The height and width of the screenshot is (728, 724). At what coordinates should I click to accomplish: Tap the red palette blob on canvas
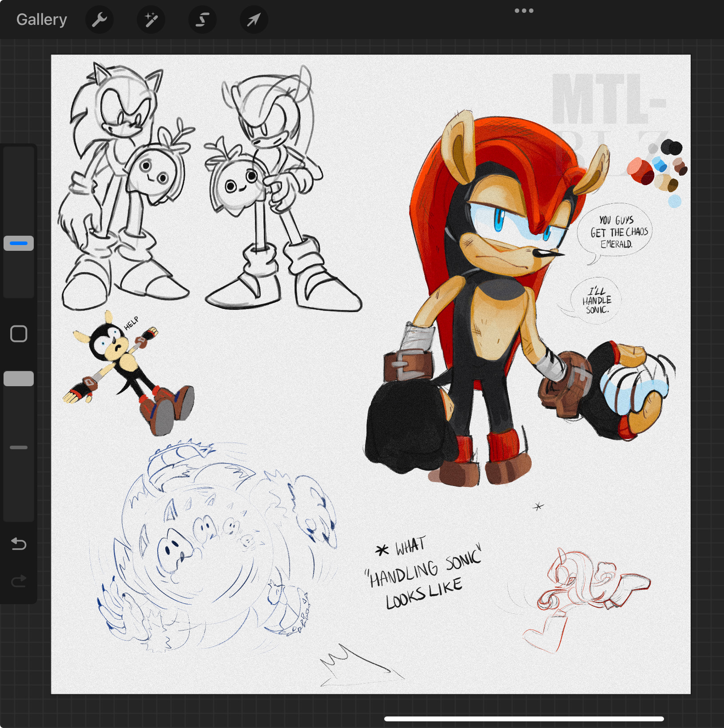(640, 171)
